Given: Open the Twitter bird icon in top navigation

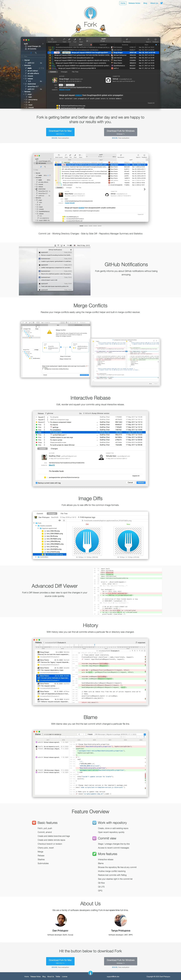Looking at the screenshot, I should pos(162,3).
